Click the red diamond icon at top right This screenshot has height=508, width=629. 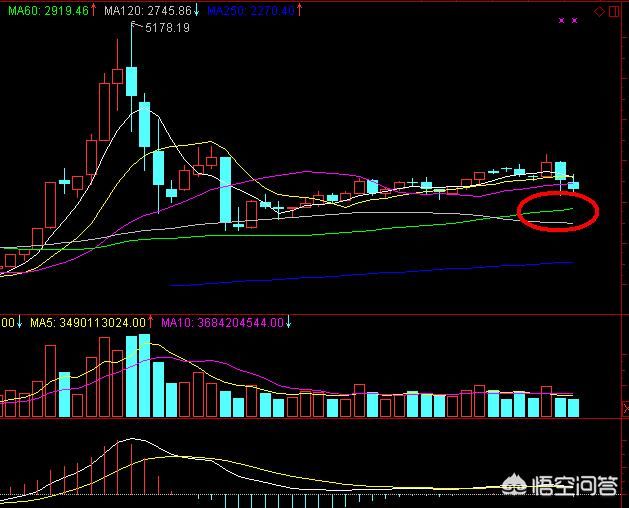[598, 10]
